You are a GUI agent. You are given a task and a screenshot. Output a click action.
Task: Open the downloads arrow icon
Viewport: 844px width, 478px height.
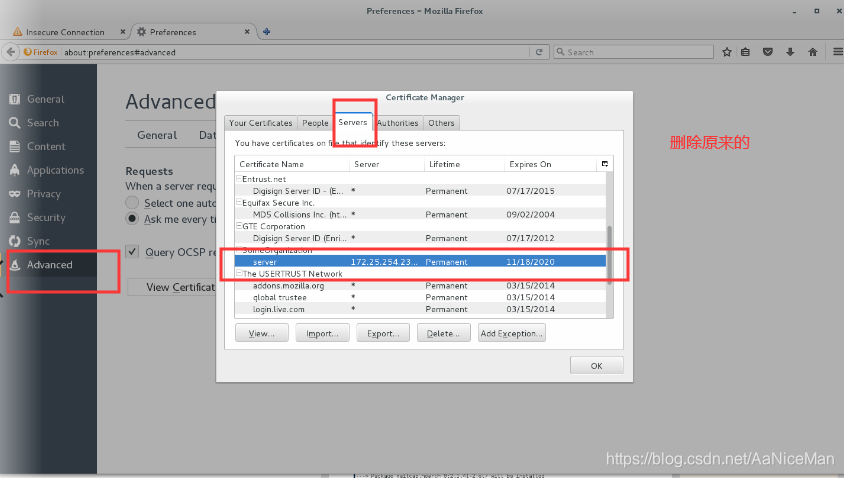(x=790, y=52)
